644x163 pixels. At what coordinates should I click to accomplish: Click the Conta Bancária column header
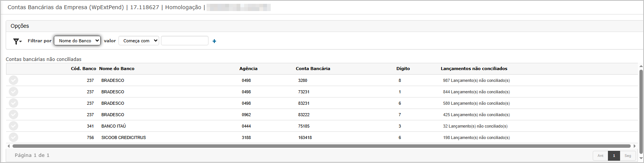[313, 69]
